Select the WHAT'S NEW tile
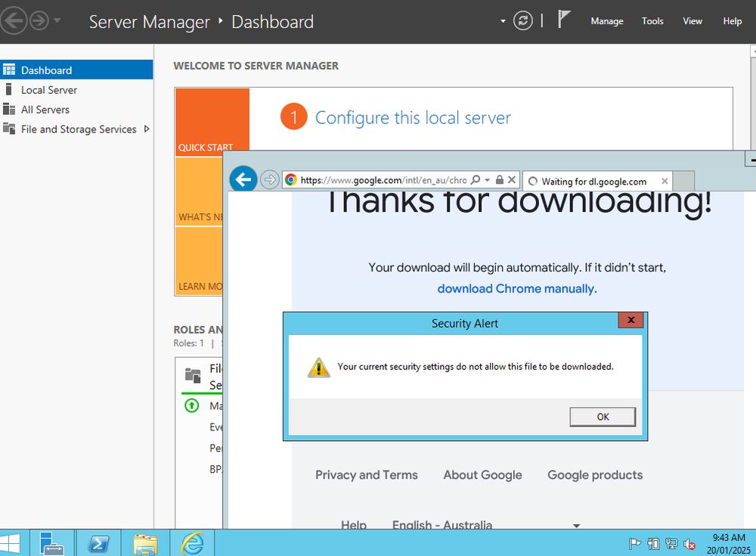The width and height of the screenshot is (756, 556). point(200,191)
